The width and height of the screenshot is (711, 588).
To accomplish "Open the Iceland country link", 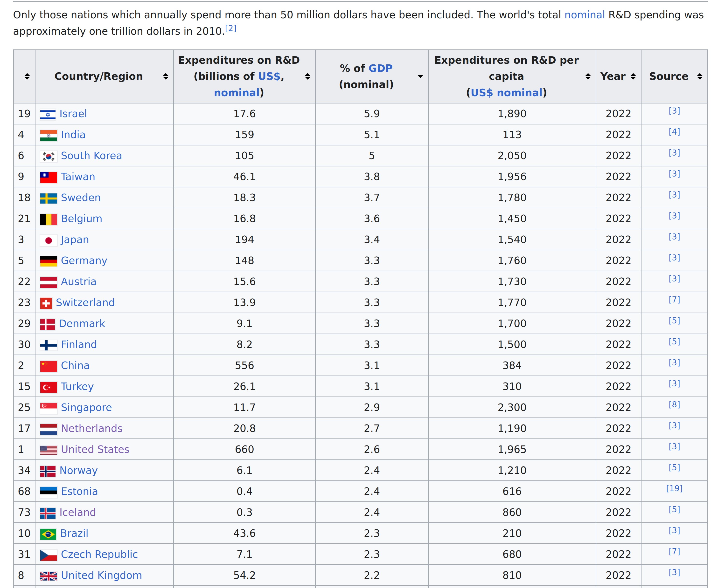I will 77,512.
